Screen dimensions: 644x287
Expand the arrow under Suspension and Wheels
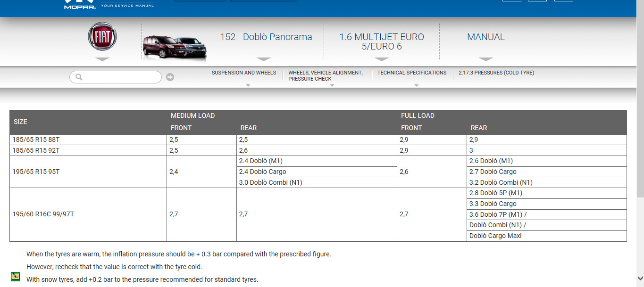coord(248,86)
